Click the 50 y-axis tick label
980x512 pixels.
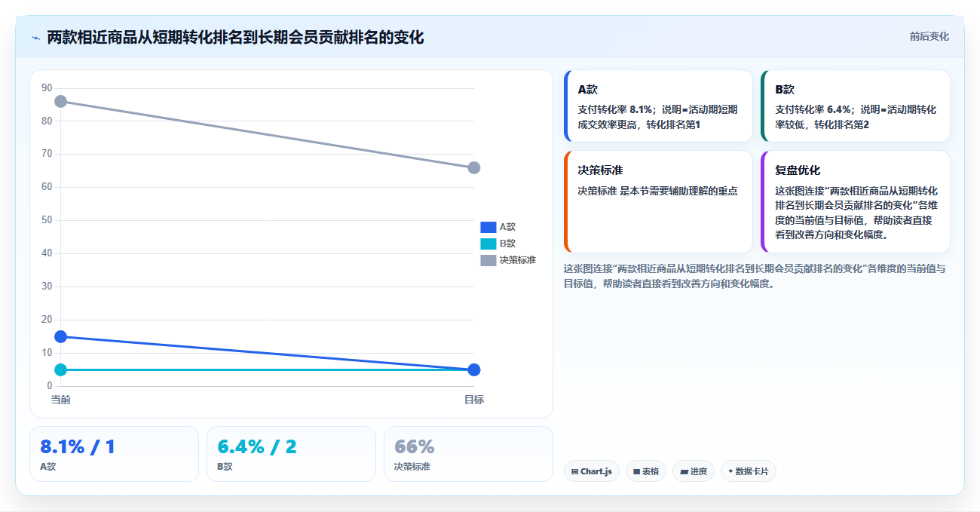coord(47,220)
